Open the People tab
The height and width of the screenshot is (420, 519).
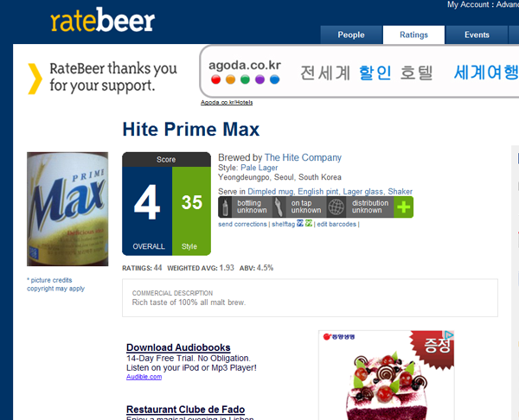[351, 35]
